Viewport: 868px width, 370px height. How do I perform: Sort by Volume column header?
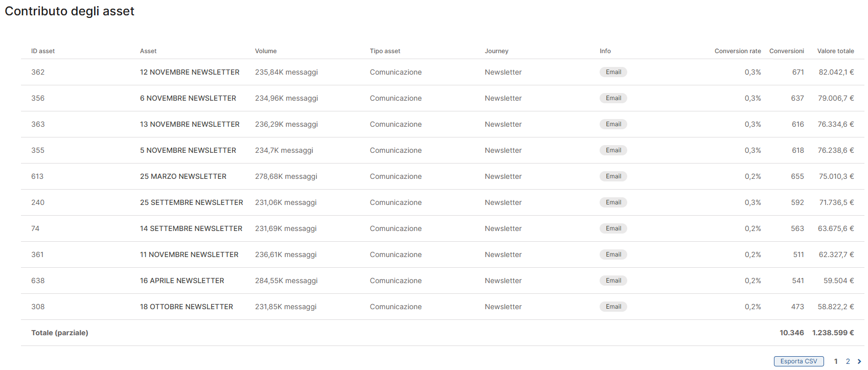tap(266, 51)
